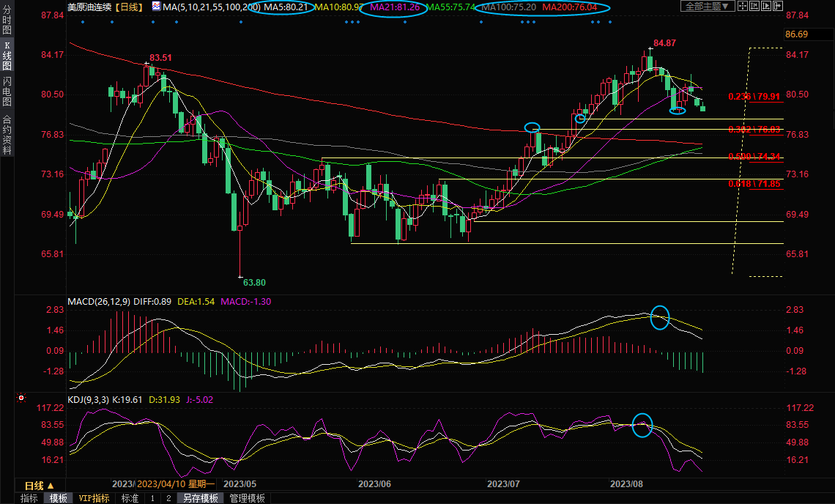This screenshot has height=504, width=835.
Task: Open 合约资料 side tab
Action: (x=7, y=134)
